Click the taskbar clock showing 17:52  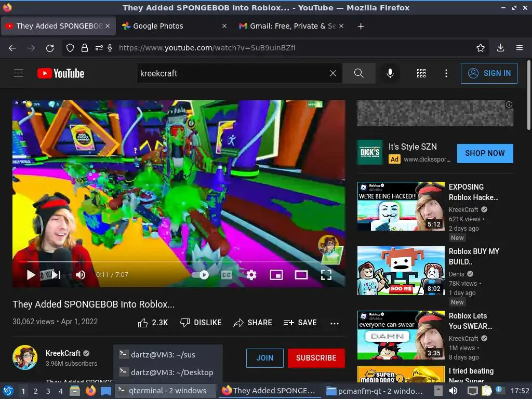coord(520,391)
